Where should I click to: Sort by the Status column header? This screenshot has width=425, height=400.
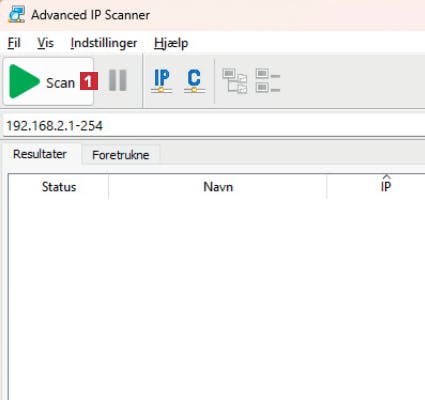point(59,187)
